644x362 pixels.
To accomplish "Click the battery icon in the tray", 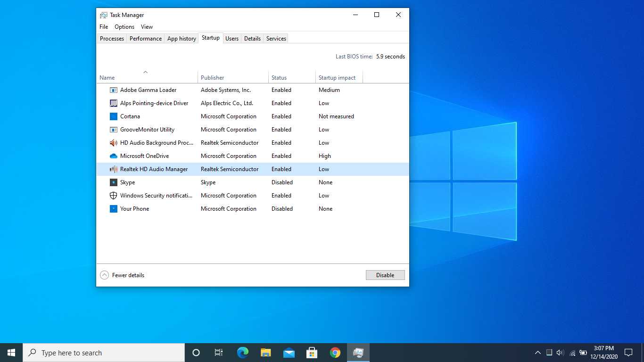I will 583,353.
